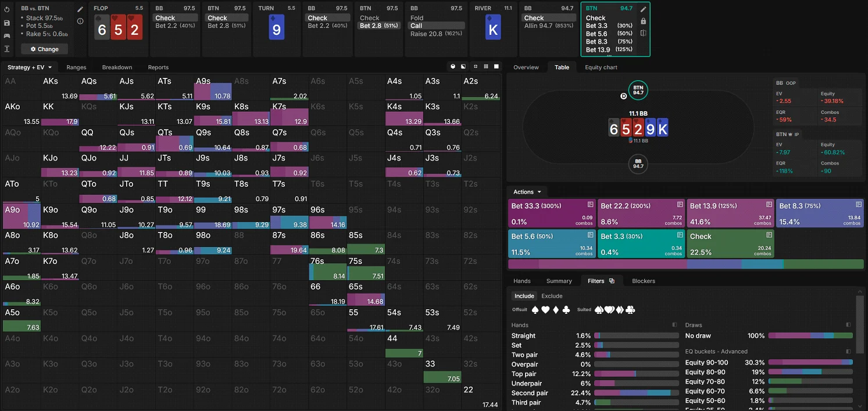Select the Exclude filter mode

point(552,296)
